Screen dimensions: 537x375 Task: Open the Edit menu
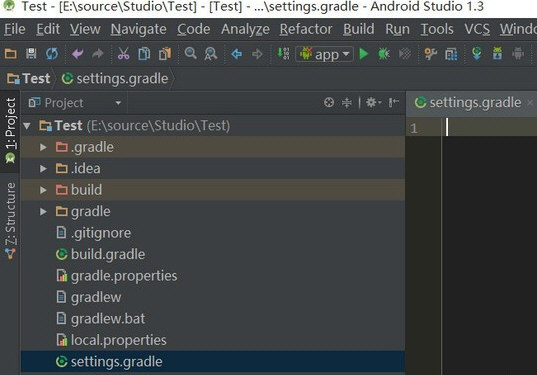(48, 29)
